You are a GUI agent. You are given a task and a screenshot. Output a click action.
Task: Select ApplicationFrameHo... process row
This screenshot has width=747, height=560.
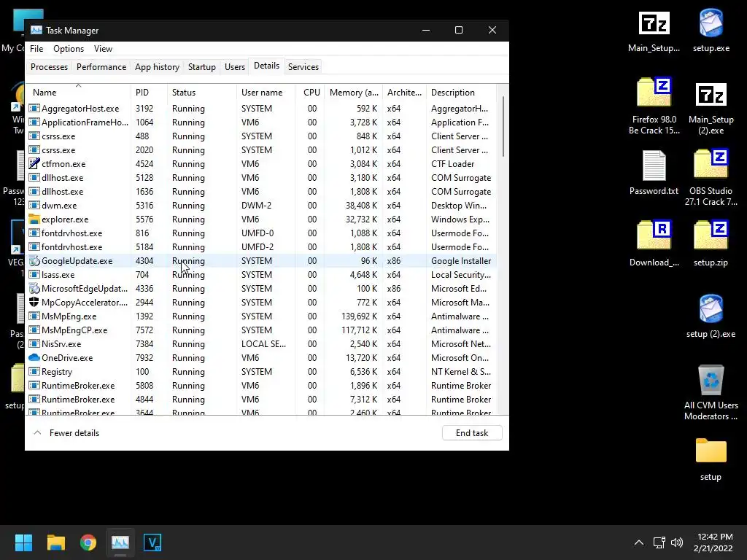[x=261, y=122]
